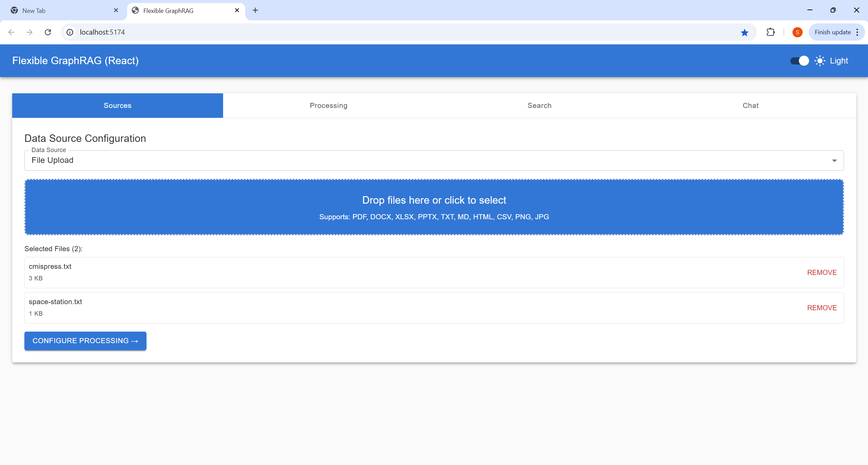Close the New Tab browser tab
This screenshot has width=868, height=465.
116,10
